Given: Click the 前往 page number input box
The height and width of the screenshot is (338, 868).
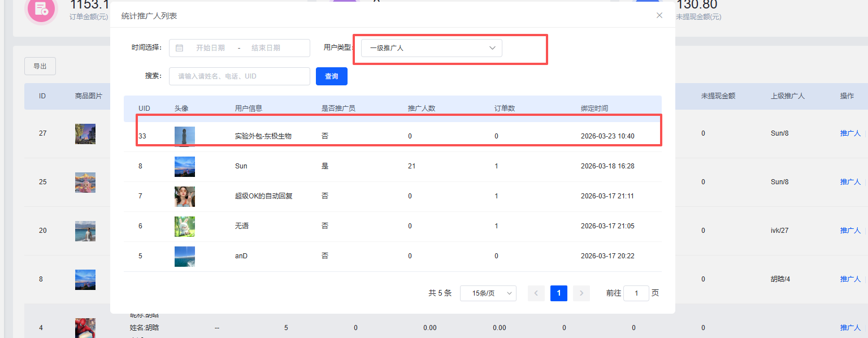Looking at the screenshot, I should pyautogui.click(x=636, y=293).
